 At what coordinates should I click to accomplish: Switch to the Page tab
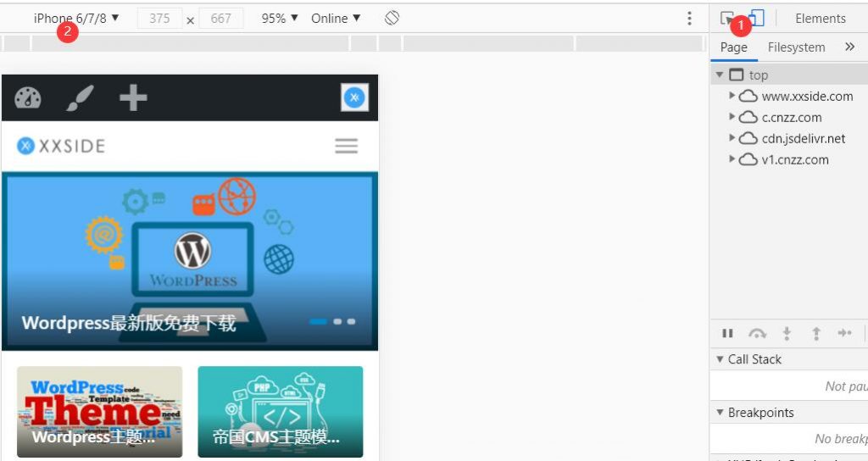tap(733, 47)
